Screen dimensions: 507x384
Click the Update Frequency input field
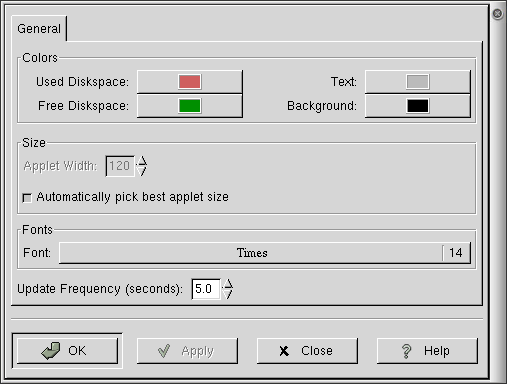click(206, 289)
